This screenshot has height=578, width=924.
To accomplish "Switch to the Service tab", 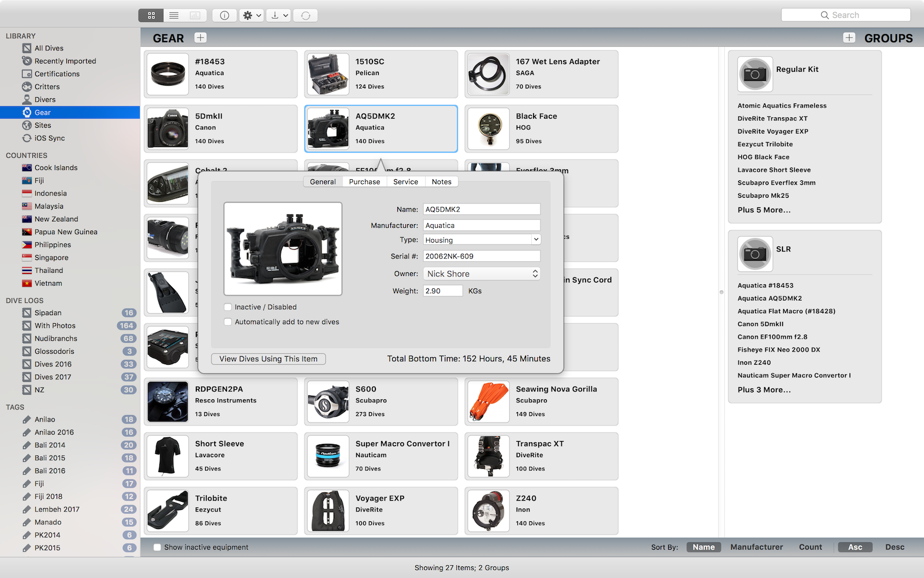I will click(x=405, y=181).
